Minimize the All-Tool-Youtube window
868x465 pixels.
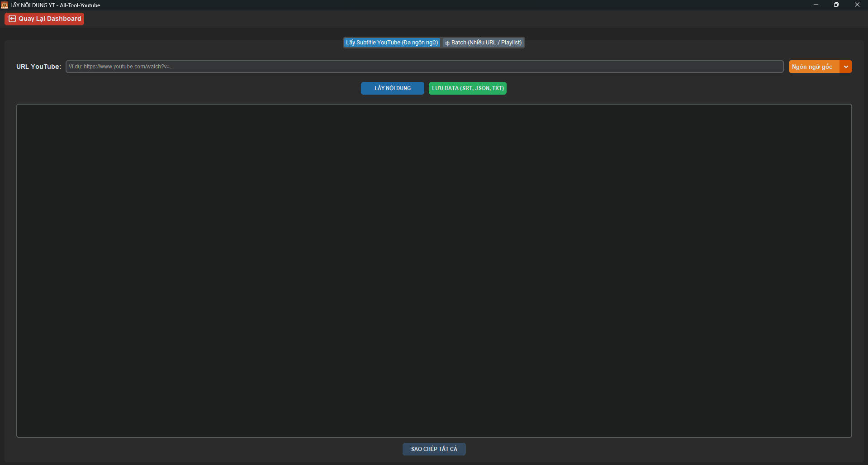[x=816, y=5]
